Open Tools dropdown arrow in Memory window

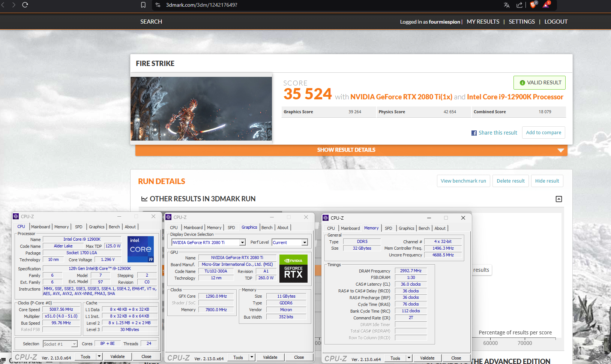tap(409, 358)
